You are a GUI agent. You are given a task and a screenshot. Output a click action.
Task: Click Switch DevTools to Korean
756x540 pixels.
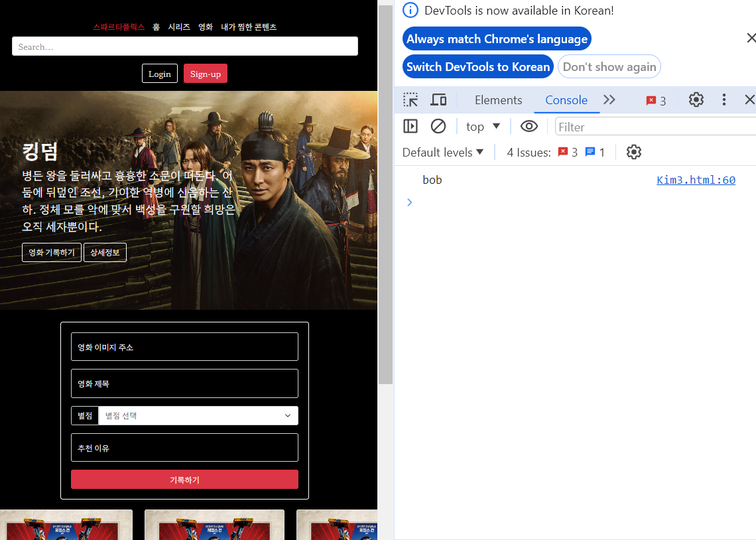point(477,66)
